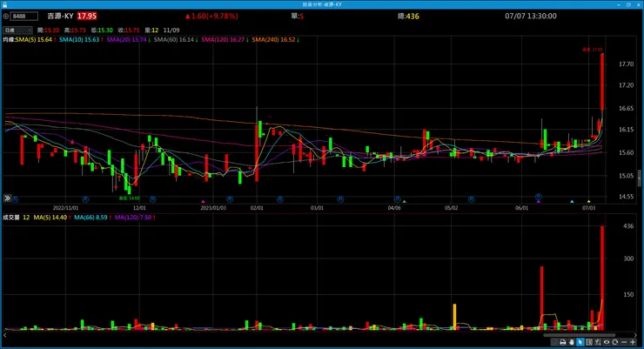Image resolution: width=644 pixels, height=349 pixels.
Task: Click the SMA(5) 15.64 label
Action: [x=35, y=40]
